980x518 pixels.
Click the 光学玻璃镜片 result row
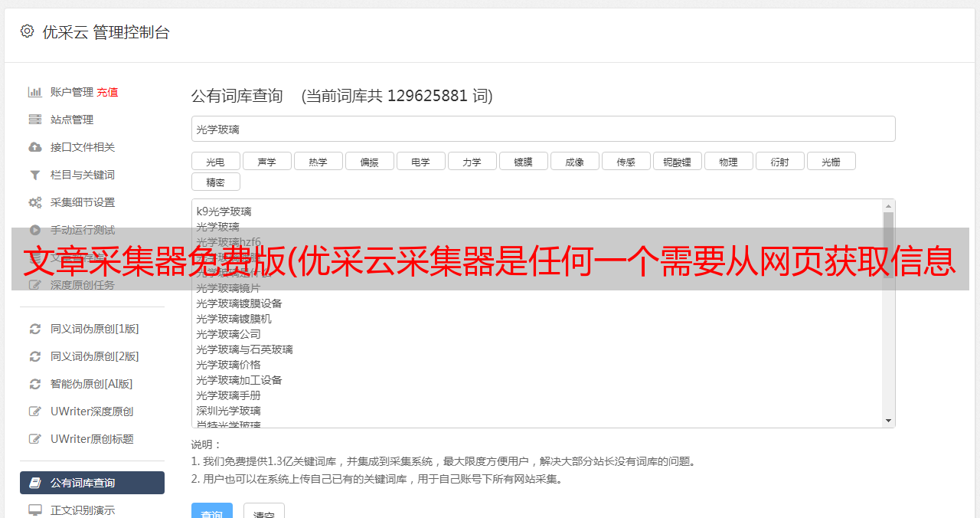(x=228, y=288)
